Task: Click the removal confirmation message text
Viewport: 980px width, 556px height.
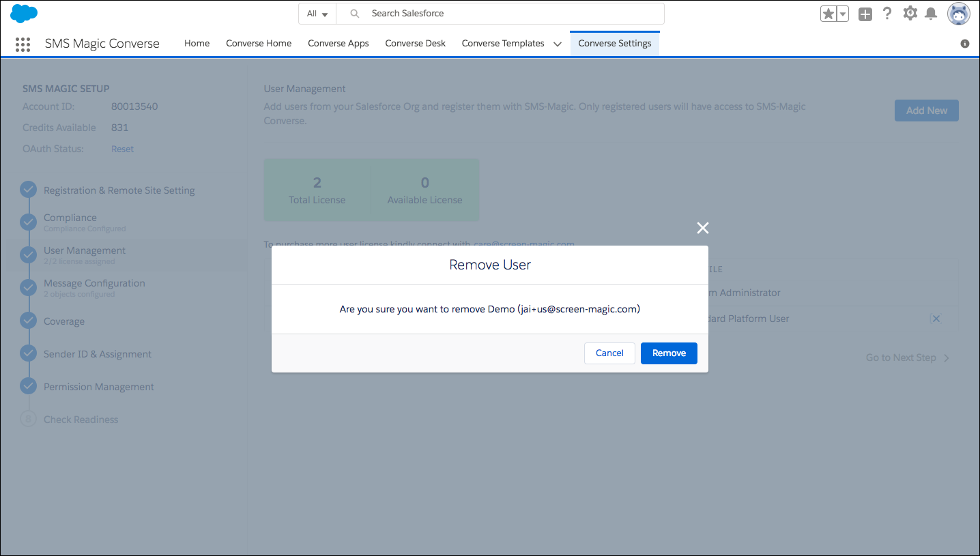Action: [490, 309]
